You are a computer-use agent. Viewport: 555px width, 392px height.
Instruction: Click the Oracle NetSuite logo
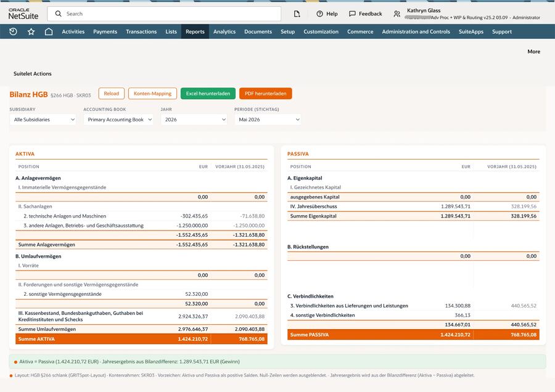(23, 14)
